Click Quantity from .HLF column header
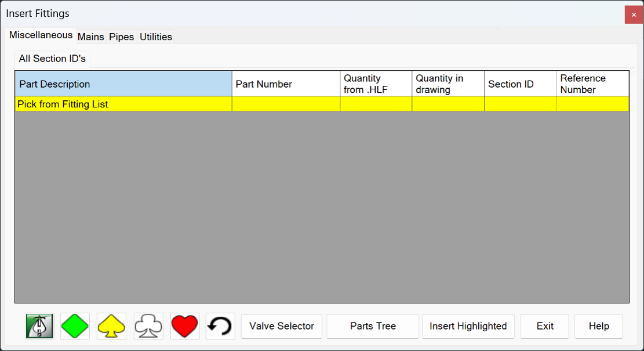644x351 pixels. (376, 84)
